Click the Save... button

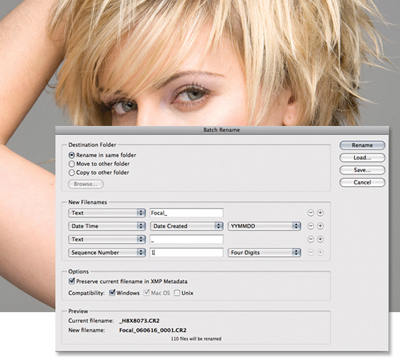362,170
